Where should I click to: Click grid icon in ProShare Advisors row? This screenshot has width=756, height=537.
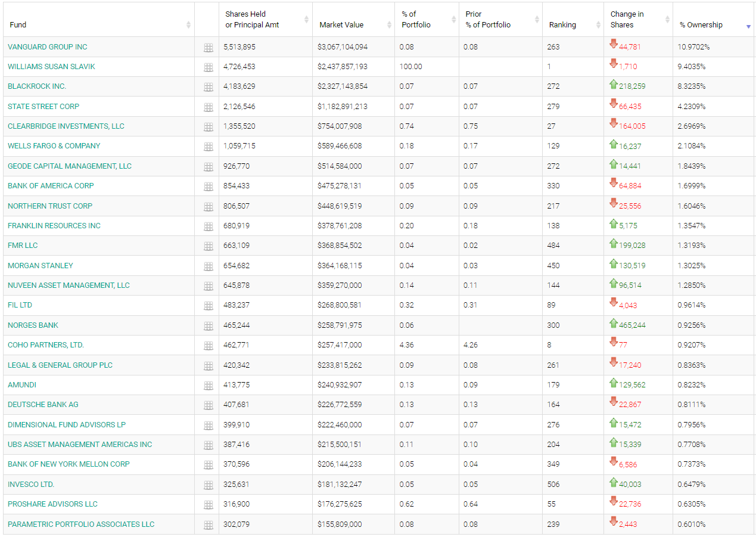(208, 505)
